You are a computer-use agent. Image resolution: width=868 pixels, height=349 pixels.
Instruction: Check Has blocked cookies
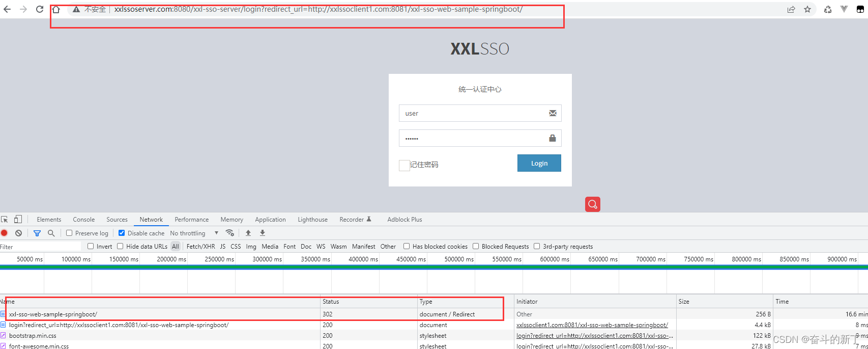click(407, 246)
